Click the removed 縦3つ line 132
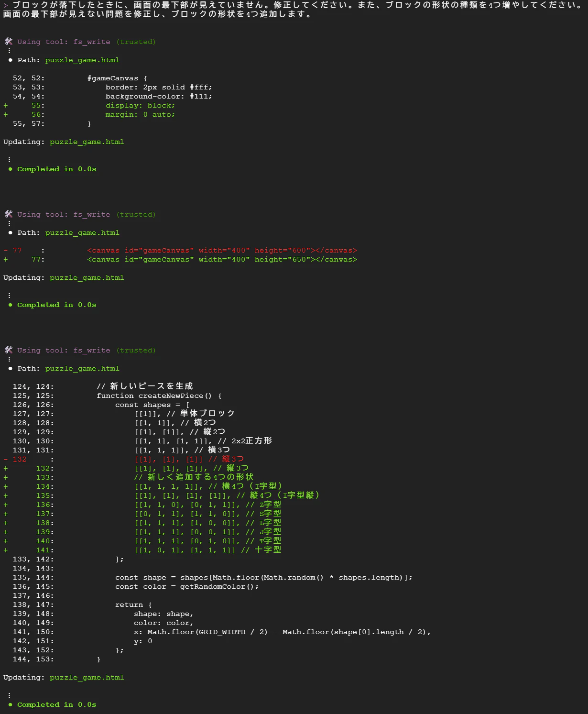This screenshot has height=714, width=588. pos(189,459)
